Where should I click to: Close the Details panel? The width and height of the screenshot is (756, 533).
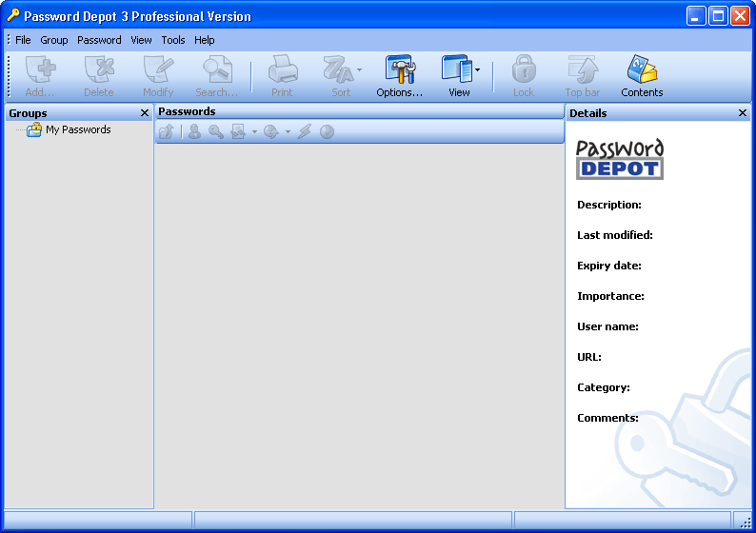pyautogui.click(x=743, y=112)
